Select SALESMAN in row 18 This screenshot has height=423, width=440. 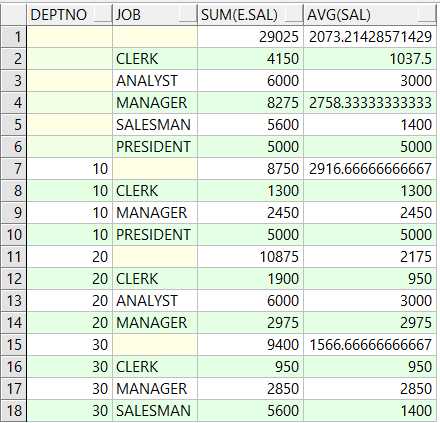pos(155,411)
